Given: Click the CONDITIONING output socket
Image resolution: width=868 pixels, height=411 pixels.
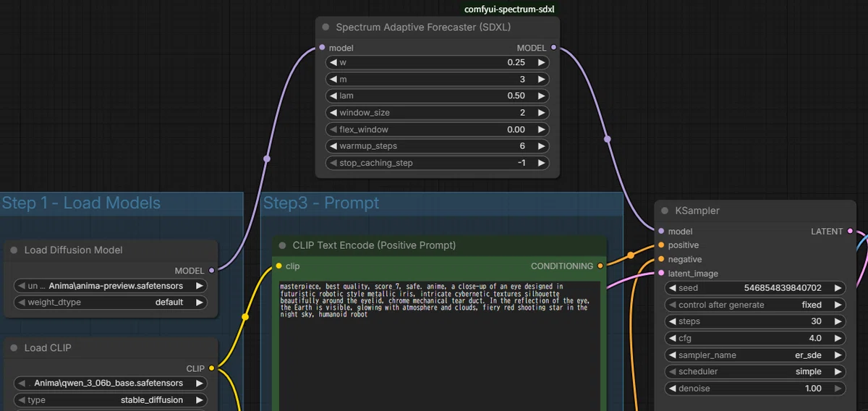Looking at the screenshot, I should [x=600, y=266].
